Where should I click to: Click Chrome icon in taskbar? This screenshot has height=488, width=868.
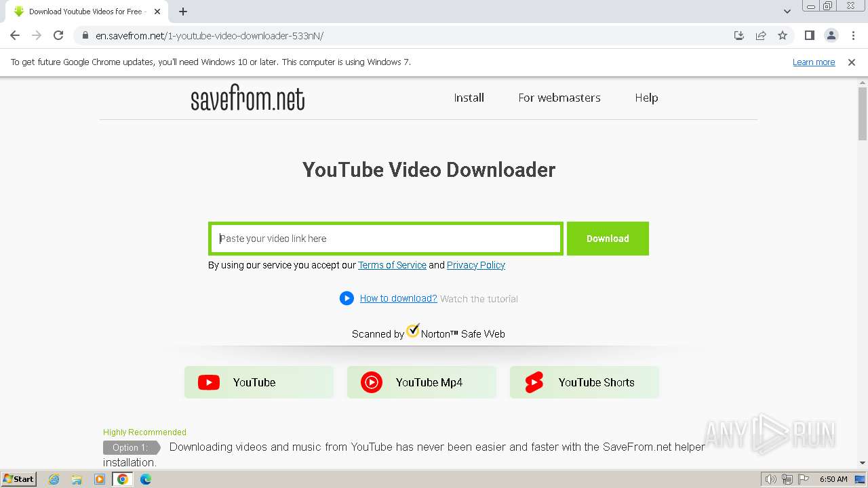(x=122, y=479)
